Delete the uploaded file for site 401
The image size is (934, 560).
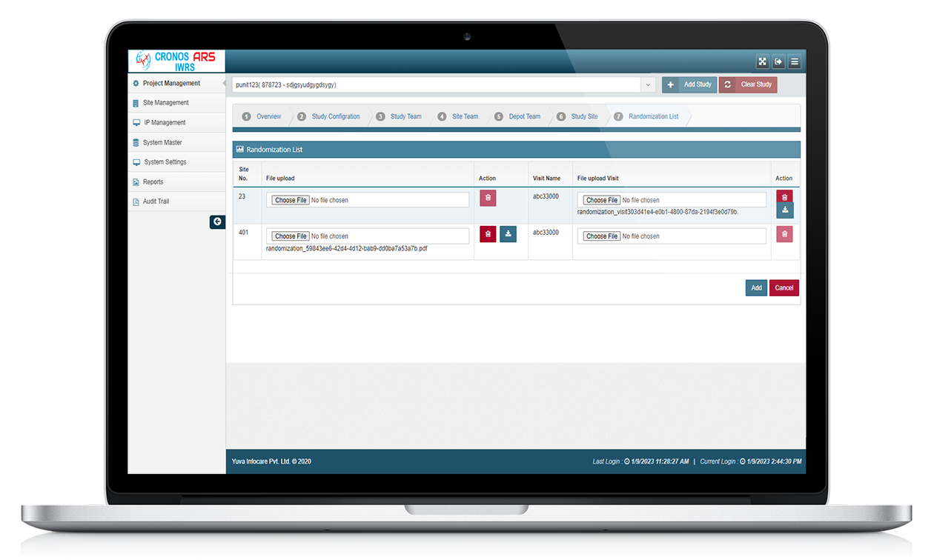pos(488,235)
